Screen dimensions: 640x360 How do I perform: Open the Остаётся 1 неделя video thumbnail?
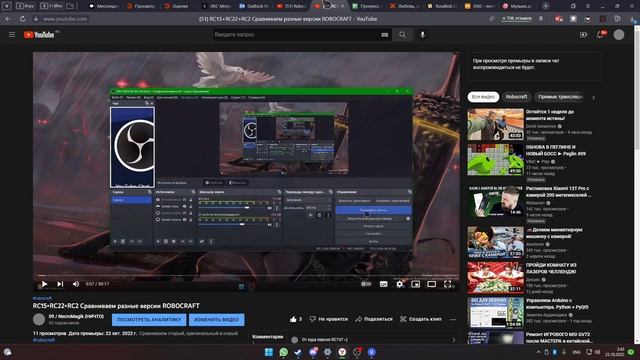[x=496, y=124]
